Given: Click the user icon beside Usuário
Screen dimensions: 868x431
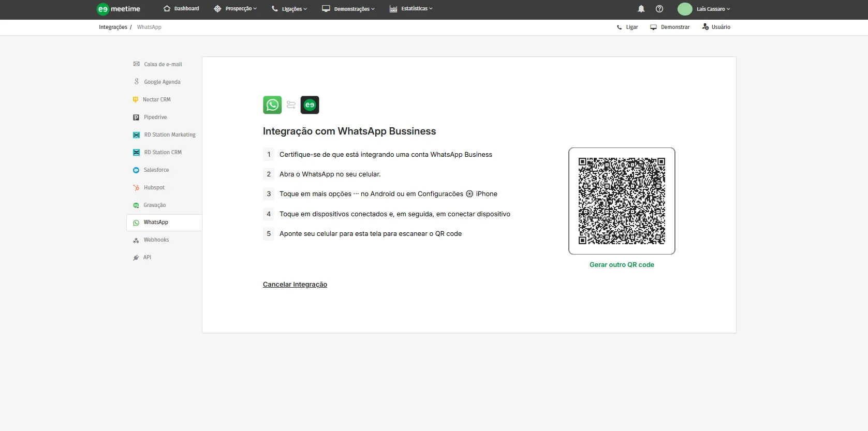Looking at the screenshot, I should (x=705, y=27).
